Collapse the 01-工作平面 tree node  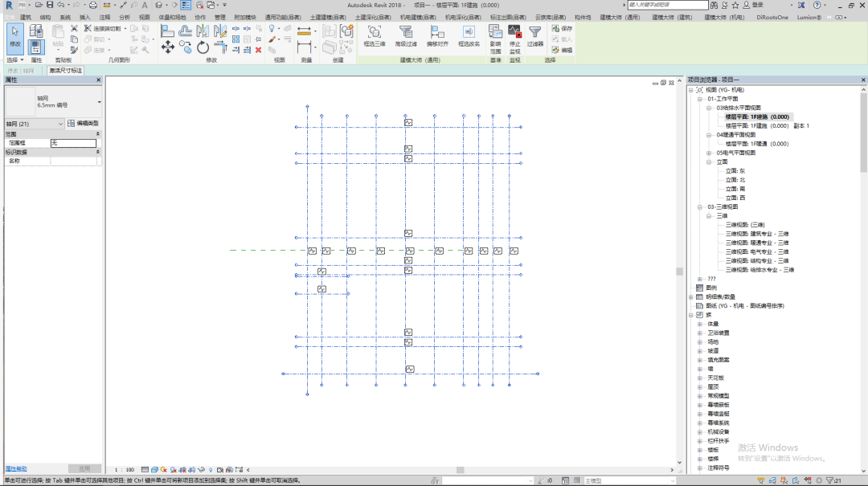pyautogui.click(x=700, y=99)
